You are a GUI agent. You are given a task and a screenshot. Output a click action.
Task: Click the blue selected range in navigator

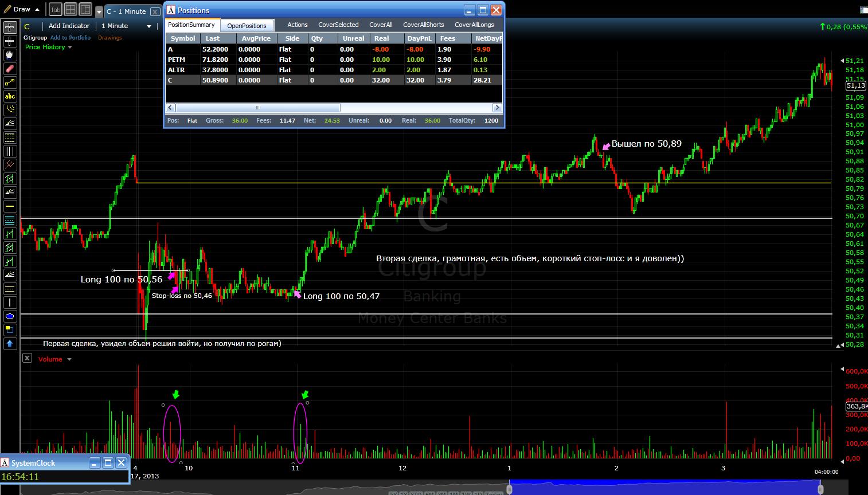pyautogui.click(x=665, y=487)
